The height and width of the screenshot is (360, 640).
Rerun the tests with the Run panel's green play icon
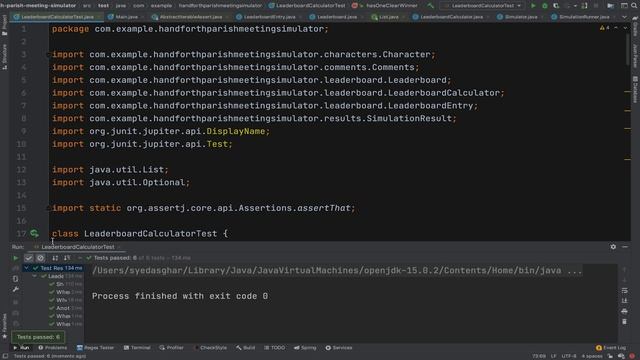(16, 258)
